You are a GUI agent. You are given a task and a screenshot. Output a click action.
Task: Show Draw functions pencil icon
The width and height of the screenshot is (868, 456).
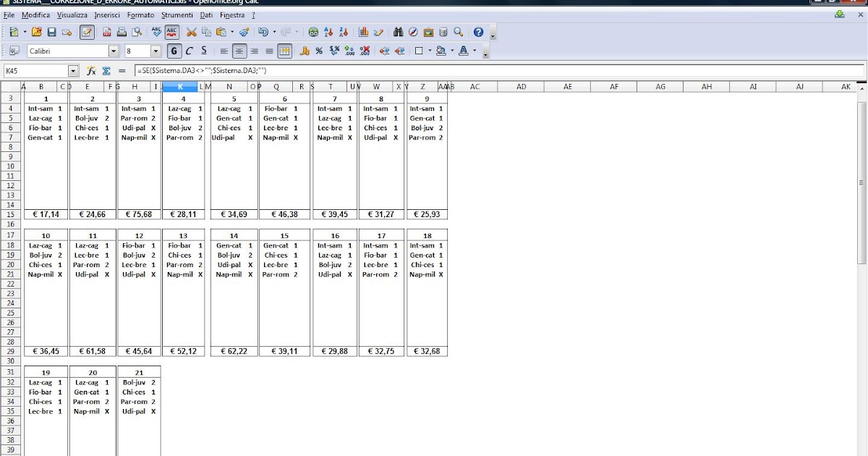(x=378, y=32)
